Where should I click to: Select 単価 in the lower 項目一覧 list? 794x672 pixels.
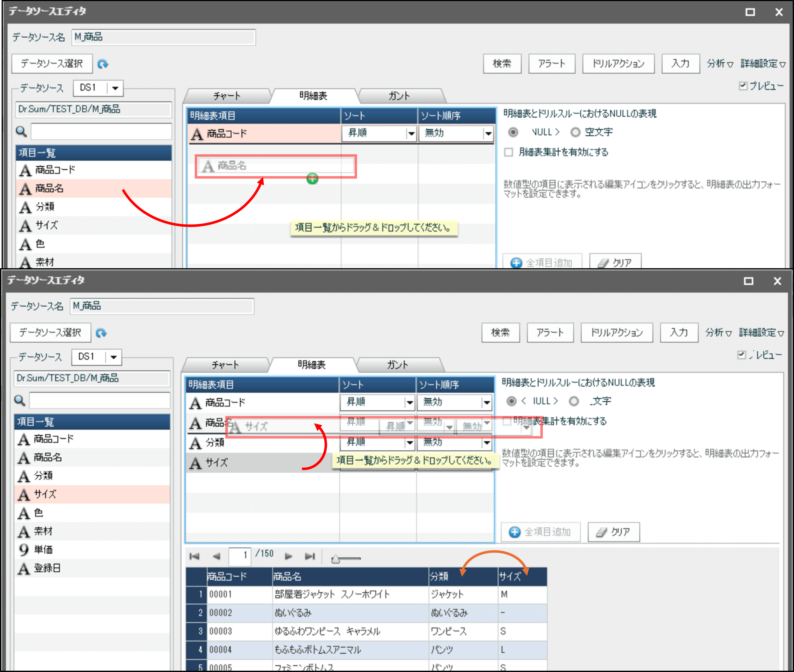click(x=43, y=549)
